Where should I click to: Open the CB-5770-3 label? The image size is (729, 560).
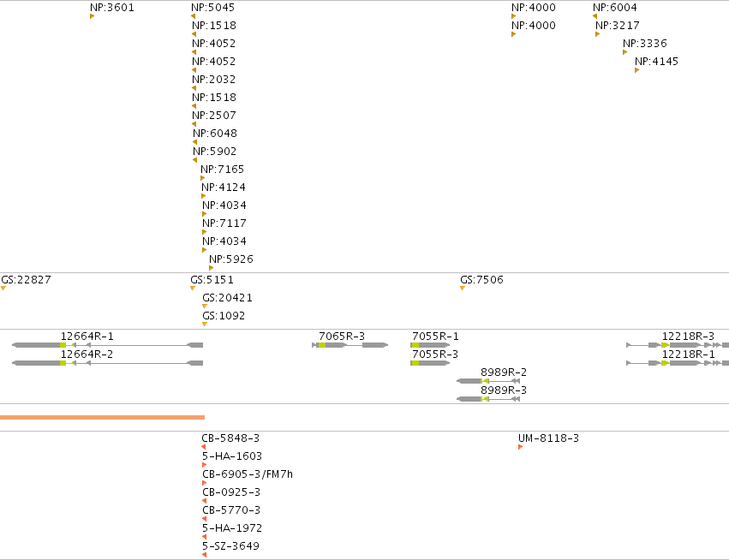[x=231, y=509]
